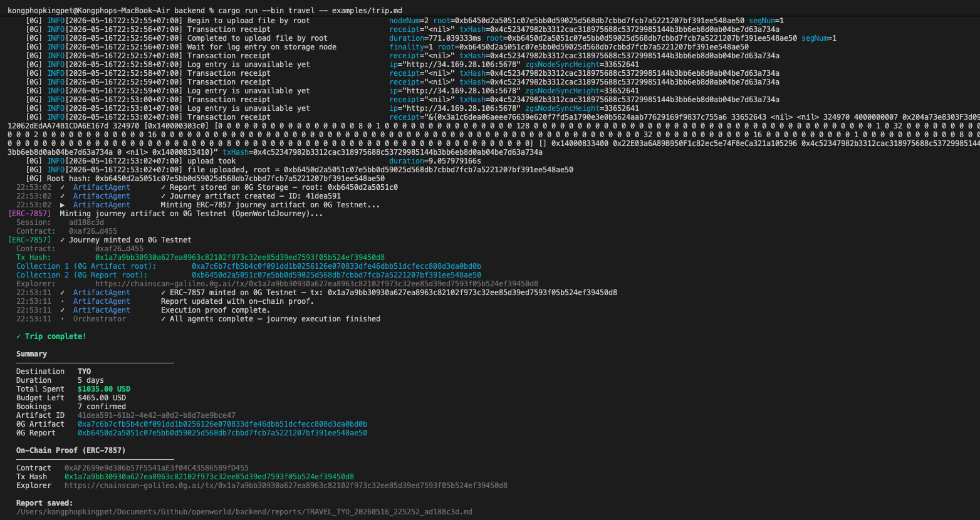Open the Explorer URL under On-Chain Proof

click(x=286, y=486)
